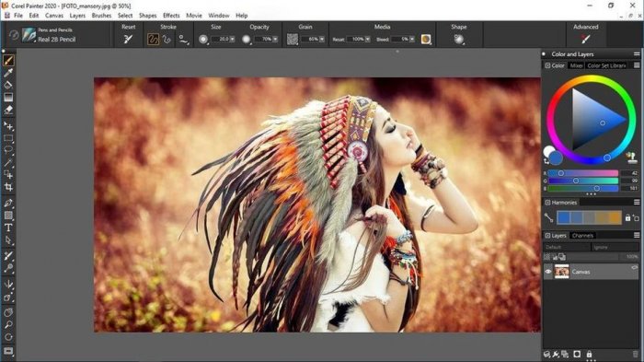This screenshot has width=644, height=362.
Task: Open the Effects menu
Action: click(x=171, y=16)
